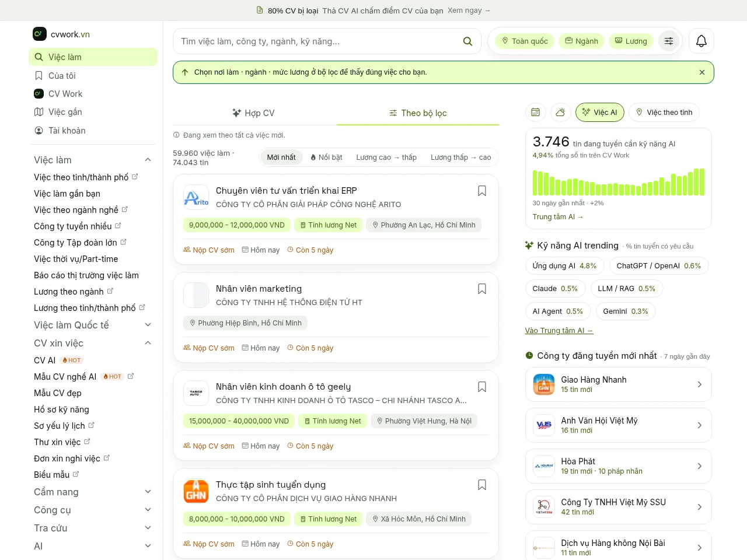
Task: Click the Xem ngay link in top banner
Action: tap(469, 10)
